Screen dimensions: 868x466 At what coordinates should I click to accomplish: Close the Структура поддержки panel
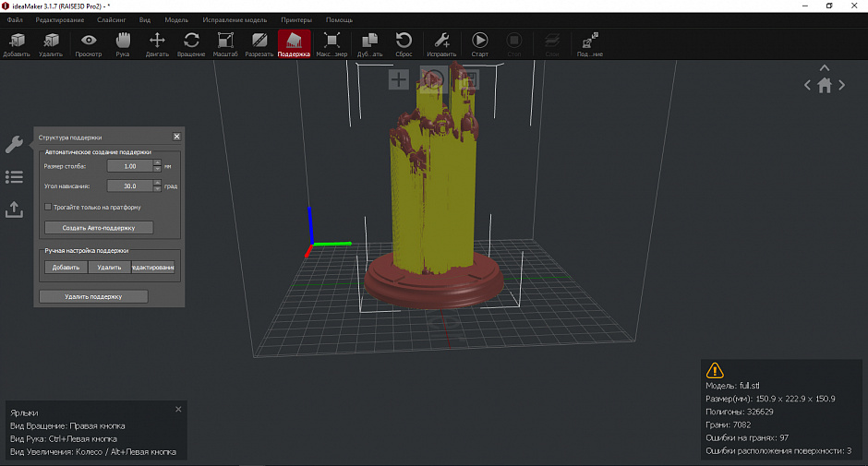click(176, 137)
